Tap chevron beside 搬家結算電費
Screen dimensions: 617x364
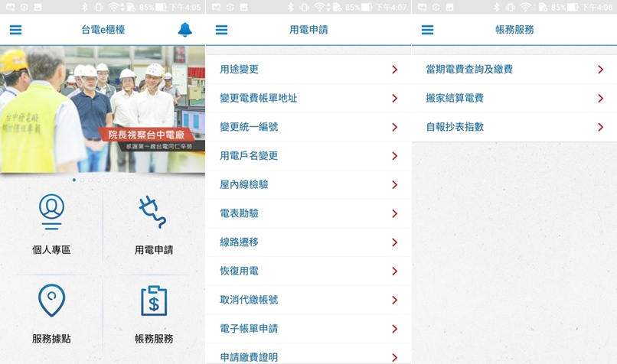600,99
